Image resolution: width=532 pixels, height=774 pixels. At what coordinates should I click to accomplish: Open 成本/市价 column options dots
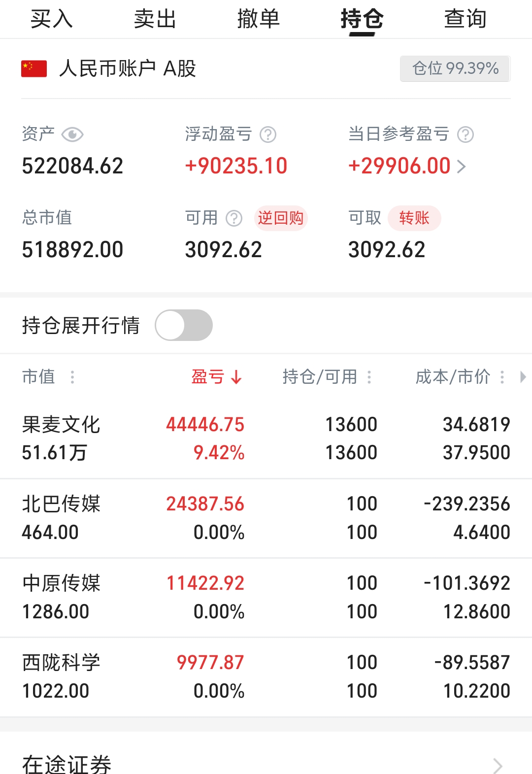[x=502, y=377]
